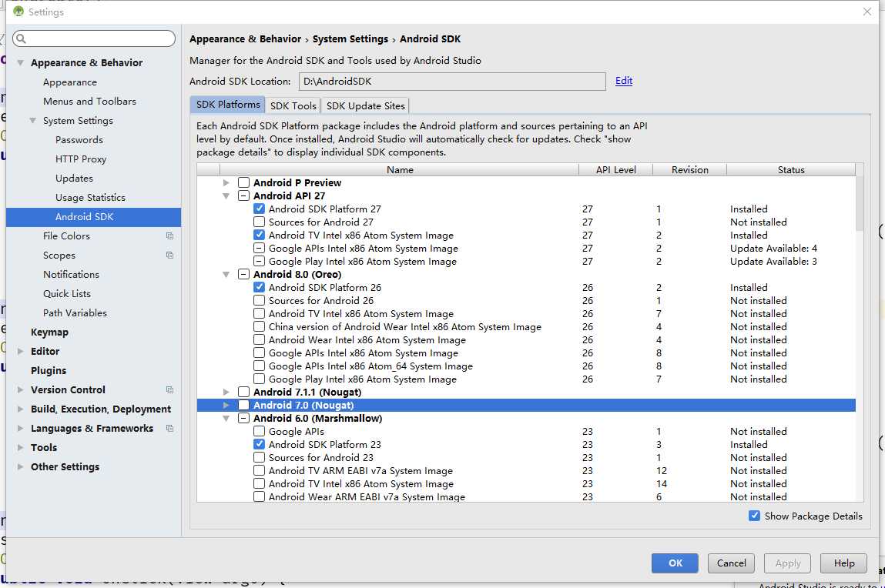The height and width of the screenshot is (588, 885).
Task: Select Usage Statistics settings
Action: pos(90,197)
